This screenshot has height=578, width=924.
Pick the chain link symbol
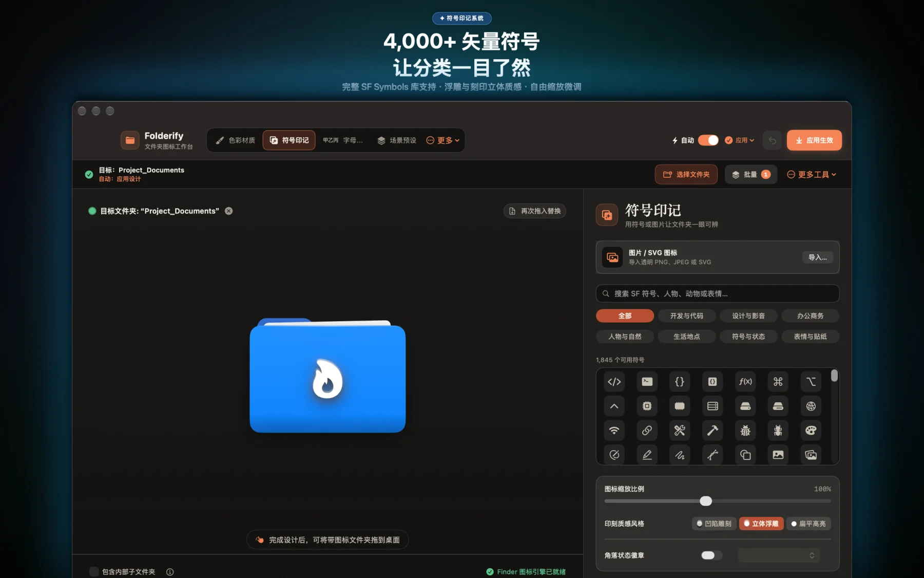(x=647, y=430)
